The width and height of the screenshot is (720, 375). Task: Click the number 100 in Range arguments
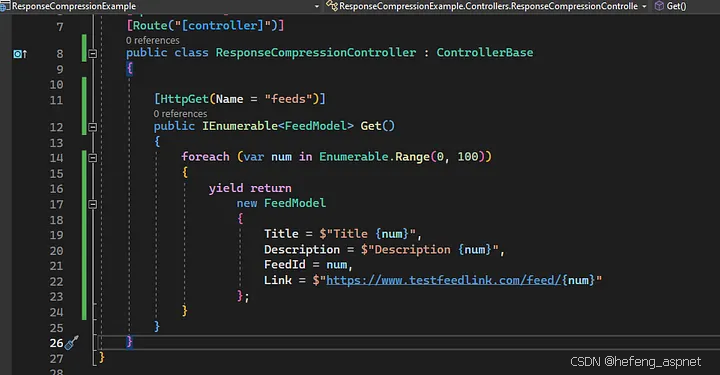[467, 157]
